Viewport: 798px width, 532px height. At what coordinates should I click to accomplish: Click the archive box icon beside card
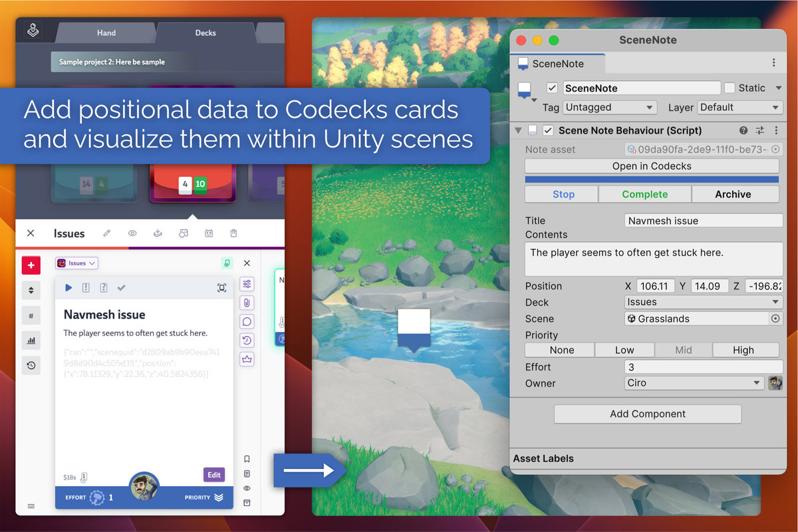(247, 503)
